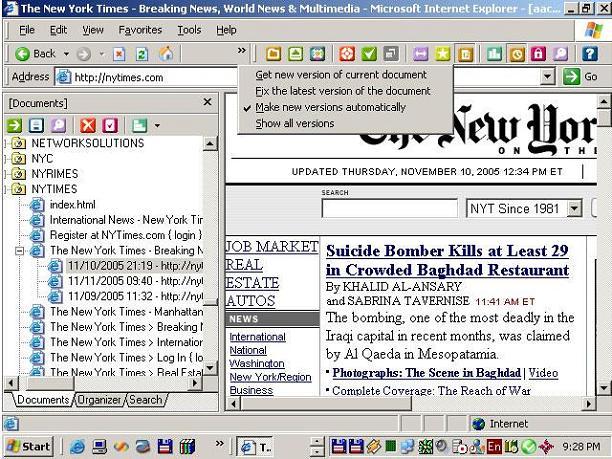Click the documents tree scroll-down arrow
The width and height of the screenshot is (612, 459).
(x=210, y=368)
